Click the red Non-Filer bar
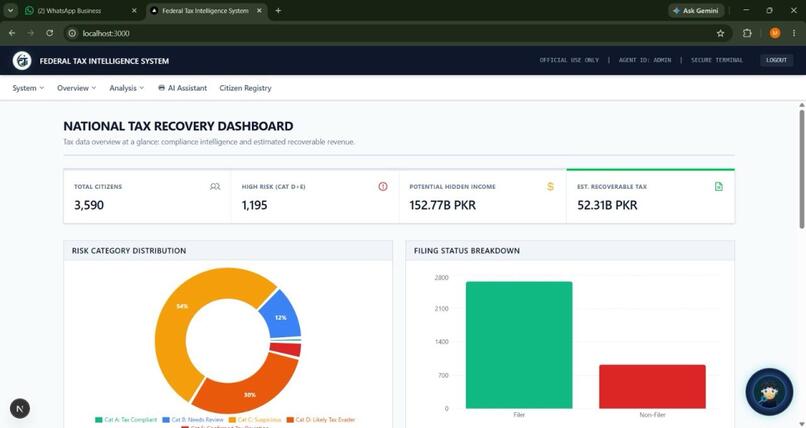Image resolution: width=806 pixels, height=428 pixels. tap(652, 386)
